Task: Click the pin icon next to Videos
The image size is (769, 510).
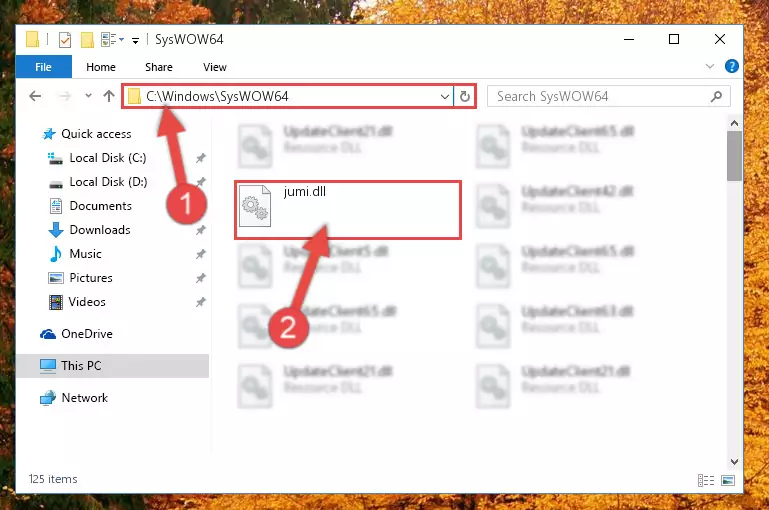Action: click(201, 302)
